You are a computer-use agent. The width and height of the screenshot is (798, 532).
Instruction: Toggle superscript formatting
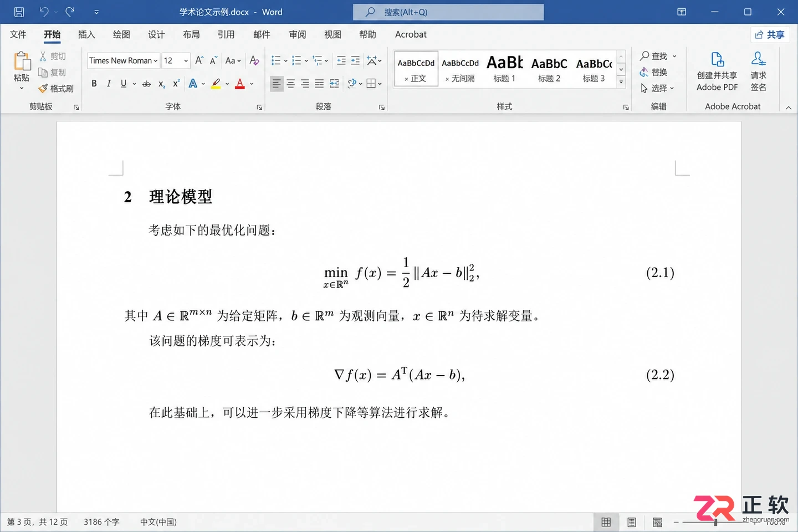176,84
